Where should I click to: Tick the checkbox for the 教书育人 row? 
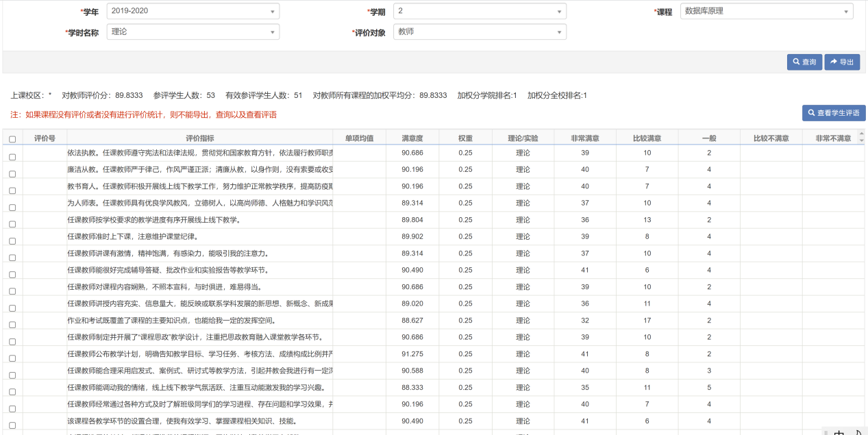12,190
